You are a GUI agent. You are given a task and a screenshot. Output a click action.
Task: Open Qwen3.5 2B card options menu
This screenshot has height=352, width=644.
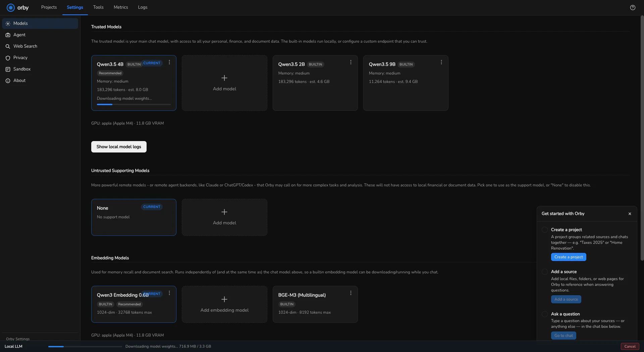tap(351, 62)
